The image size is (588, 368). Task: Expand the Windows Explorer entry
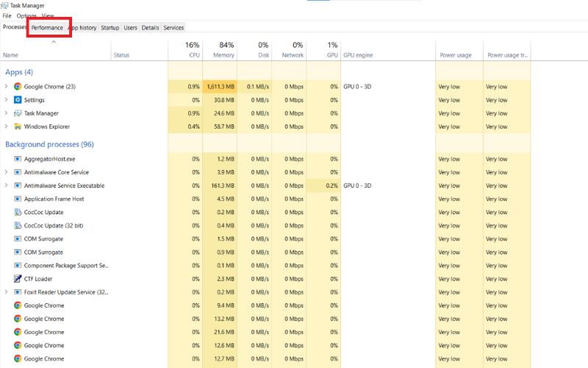pos(6,127)
